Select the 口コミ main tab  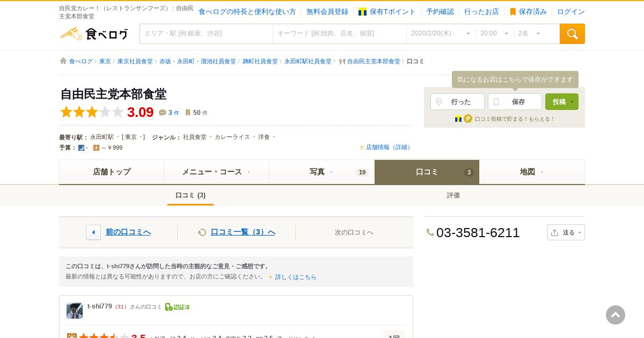tap(427, 172)
